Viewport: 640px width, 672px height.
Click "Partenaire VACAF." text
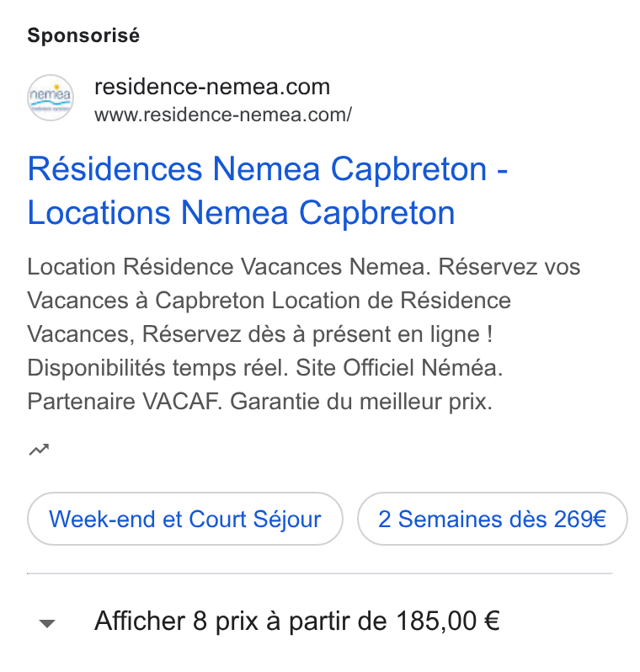click(x=125, y=402)
